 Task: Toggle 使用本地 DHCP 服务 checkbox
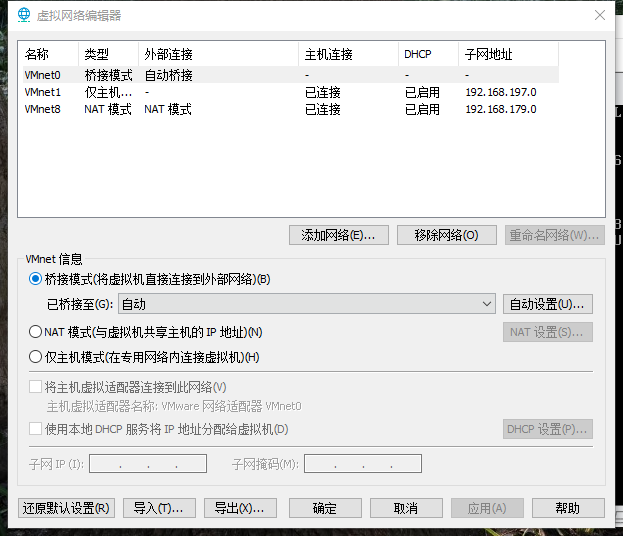pyautogui.click(x=35, y=429)
